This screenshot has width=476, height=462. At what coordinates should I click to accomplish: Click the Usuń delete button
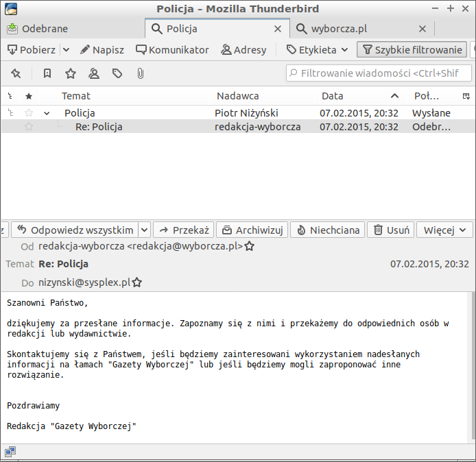tap(391, 230)
